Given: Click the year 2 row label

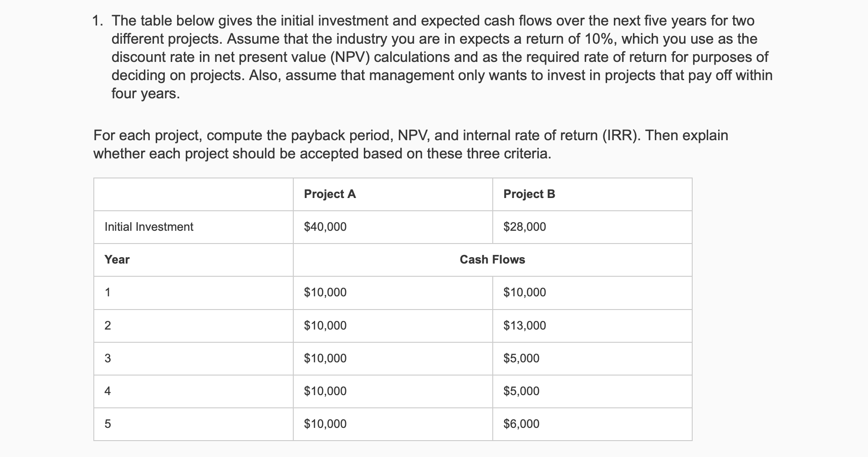Looking at the screenshot, I should click(107, 325).
